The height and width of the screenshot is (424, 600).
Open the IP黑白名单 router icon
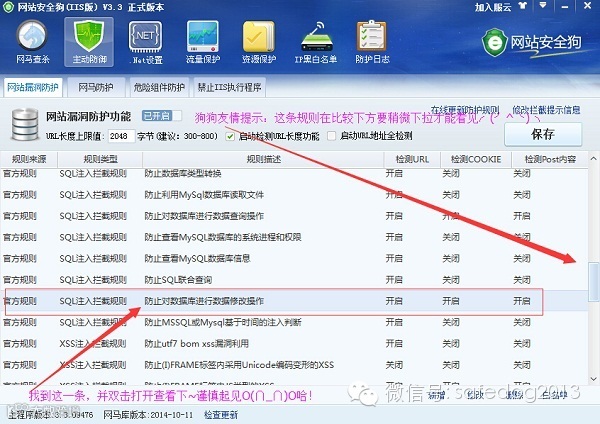click(315, 42)
